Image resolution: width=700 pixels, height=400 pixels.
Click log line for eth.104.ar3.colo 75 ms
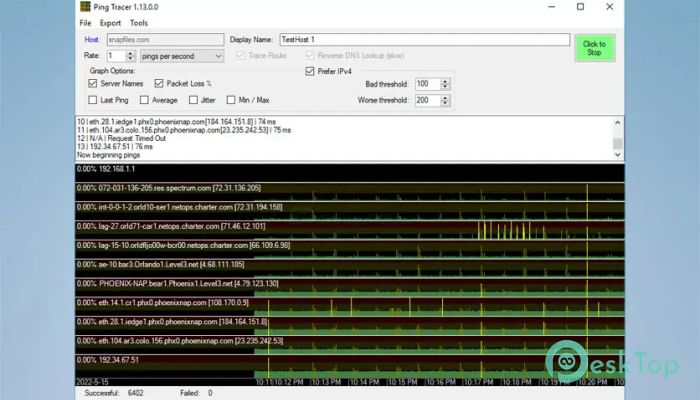(184, 130)
